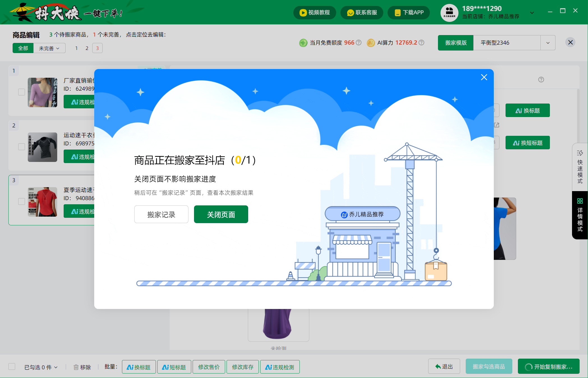
Task: Toggle the select-all checkbox at bottom
Action: tap(12, 366)
